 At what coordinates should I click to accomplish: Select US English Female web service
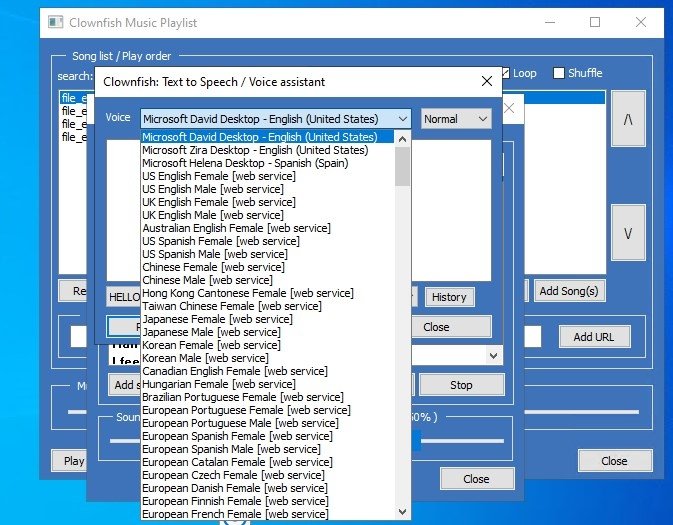click(x=267, y=176)
